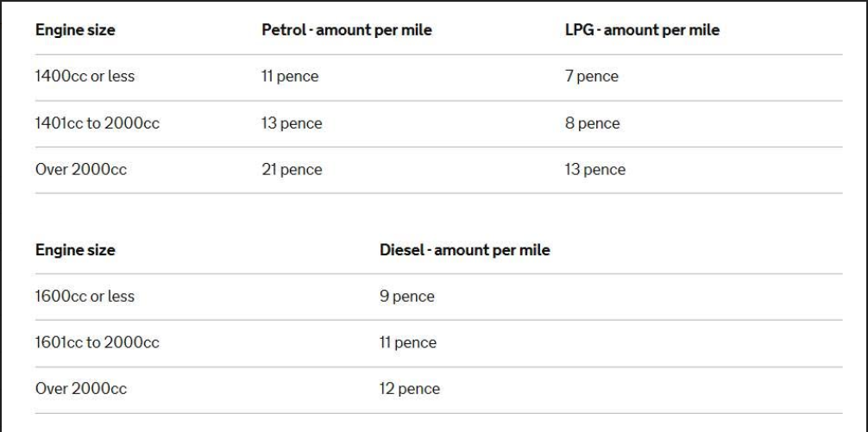Click the '21 pence' petrol rate
Image resolution: width=868 pixels, height=432 pixels.
click(292, 170)
